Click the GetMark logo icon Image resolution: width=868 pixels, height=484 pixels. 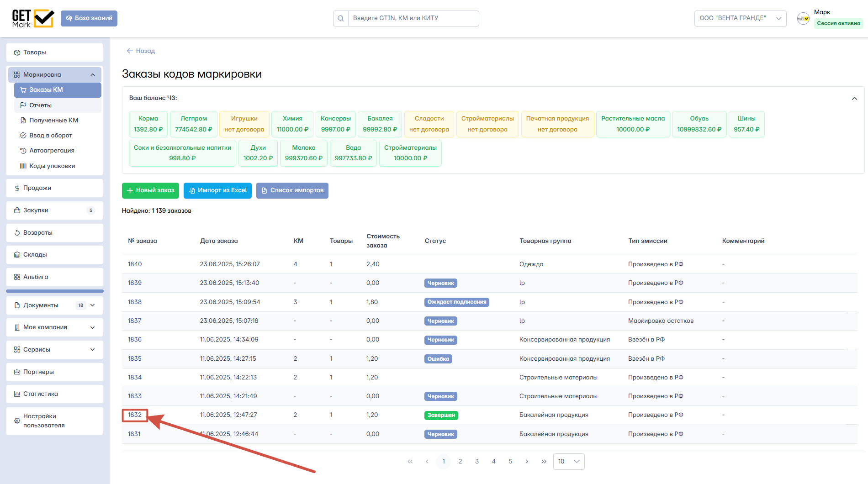point(33,18)
